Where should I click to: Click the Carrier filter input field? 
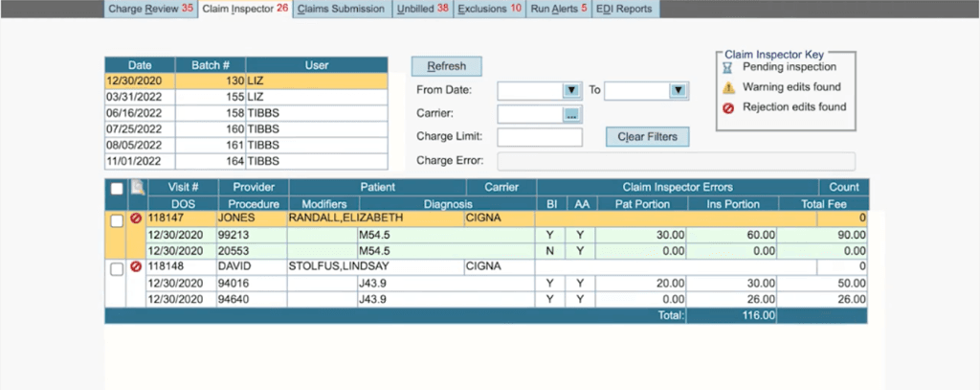(530, 115)
